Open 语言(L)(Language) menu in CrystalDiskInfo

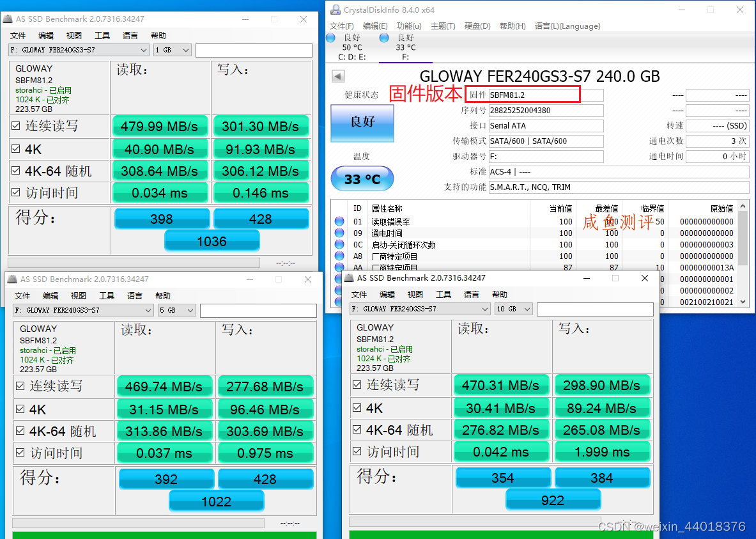point(567,26)
